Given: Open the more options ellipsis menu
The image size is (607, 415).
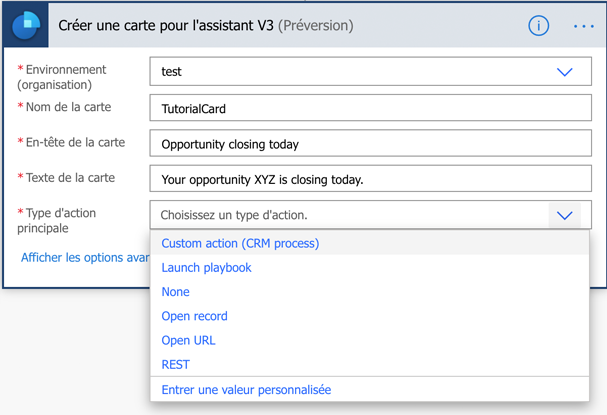Looking at the screenshot, I should coord(584,26).
